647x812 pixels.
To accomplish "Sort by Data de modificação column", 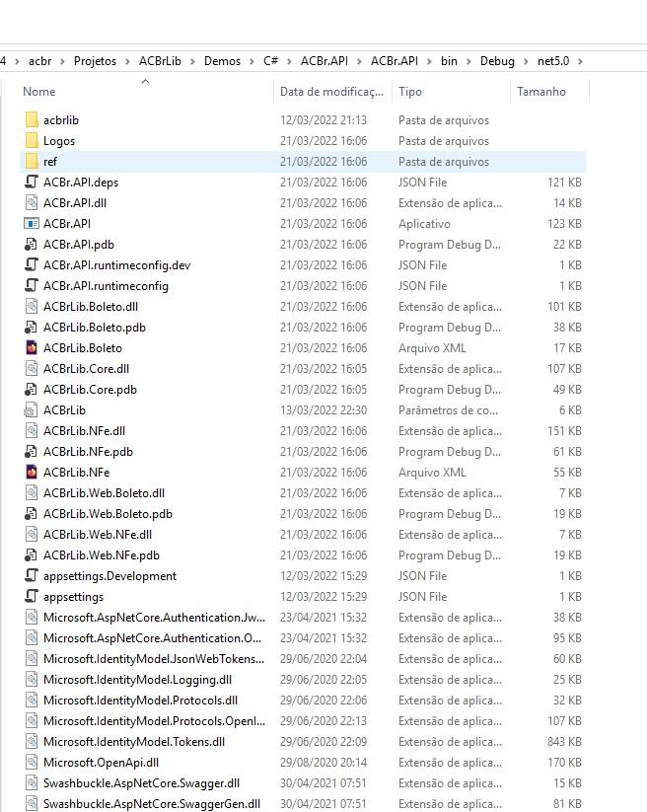I will (x=331, y=92).
